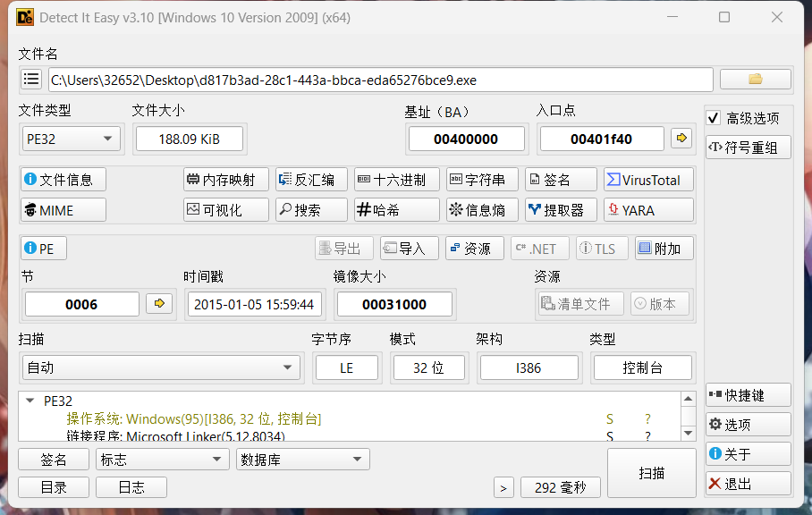The width and height of the screenshot is (812, 515).
Task: Open the recent files list icon
Action: click(31, 80)
